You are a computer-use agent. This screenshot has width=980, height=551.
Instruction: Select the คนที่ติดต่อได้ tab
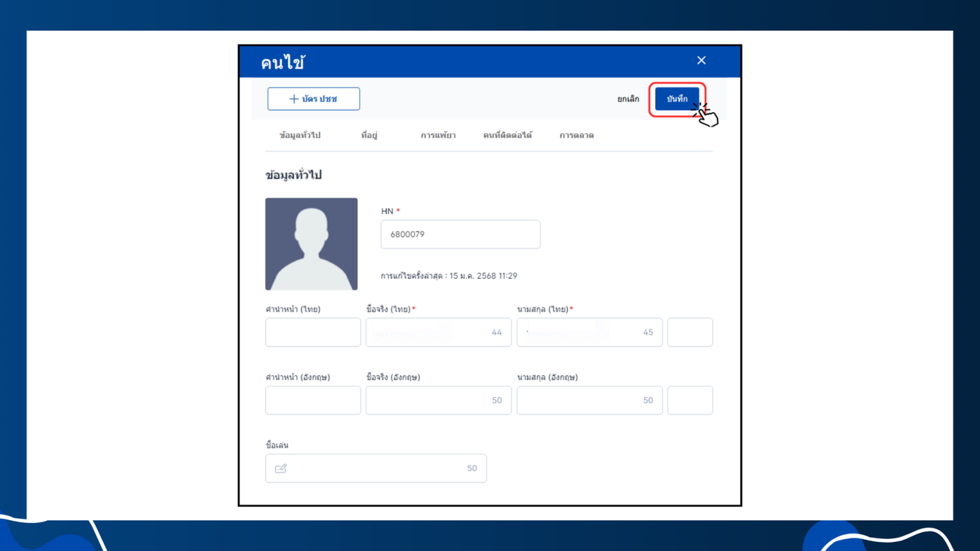(507, 135)
